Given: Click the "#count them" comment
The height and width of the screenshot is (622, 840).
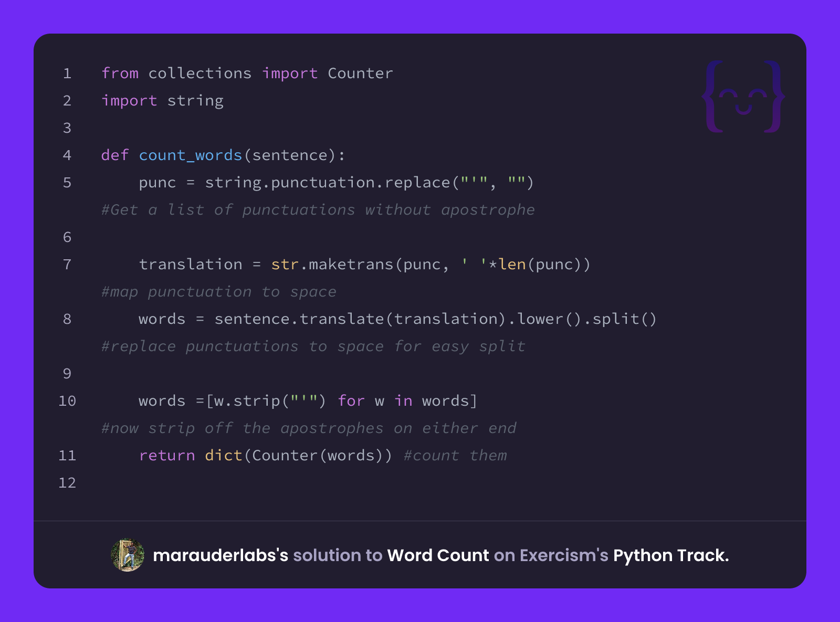Looking at the screenshot, I should coord(456,456).
